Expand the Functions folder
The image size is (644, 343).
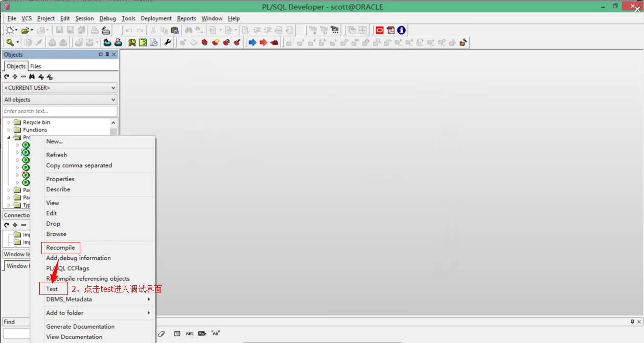pos(9,130)
